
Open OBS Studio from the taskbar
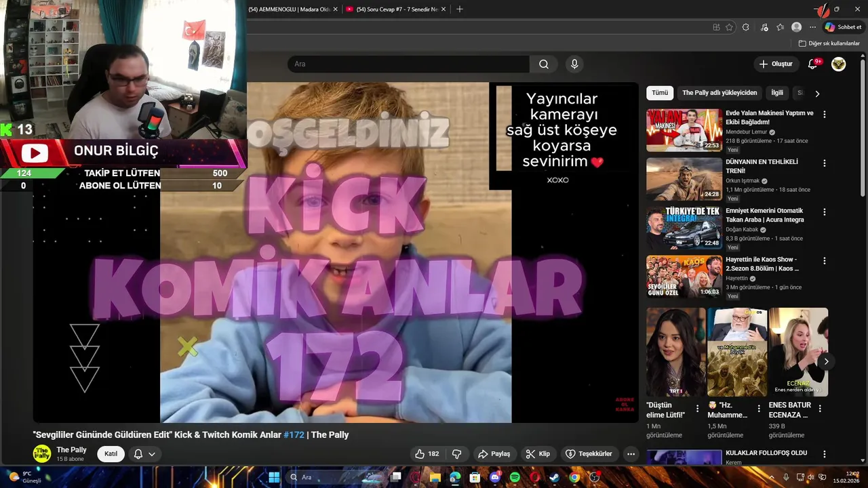595,477
